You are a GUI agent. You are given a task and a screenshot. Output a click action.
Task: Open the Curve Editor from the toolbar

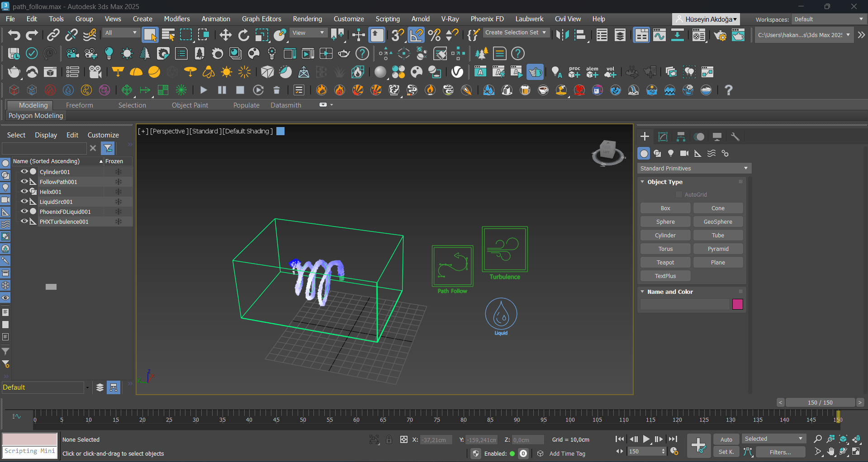click(x=659, y=35)
